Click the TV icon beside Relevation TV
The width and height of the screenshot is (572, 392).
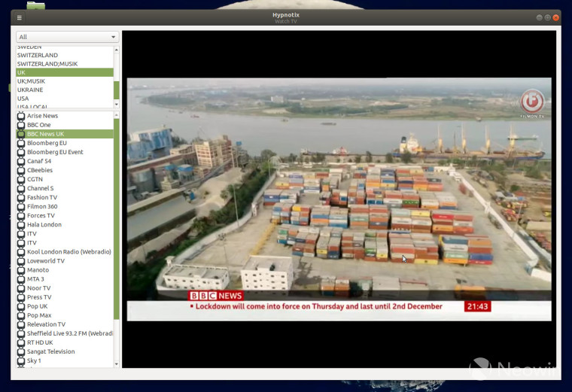(21, 324)
